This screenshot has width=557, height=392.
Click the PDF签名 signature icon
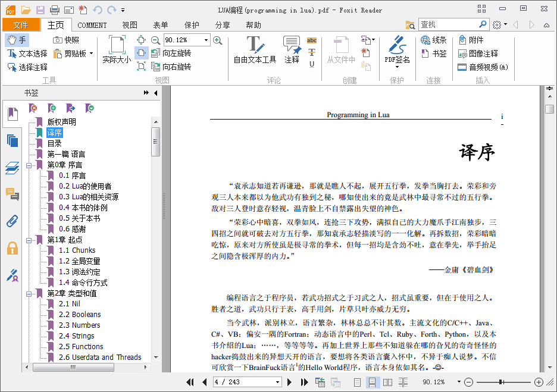pos(397,46)
